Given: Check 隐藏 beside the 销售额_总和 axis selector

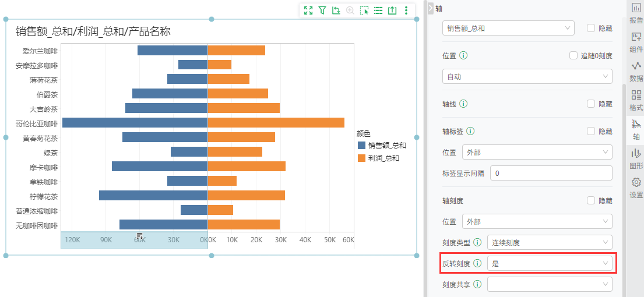Looking at the screenshot, I should coord(591,29).
